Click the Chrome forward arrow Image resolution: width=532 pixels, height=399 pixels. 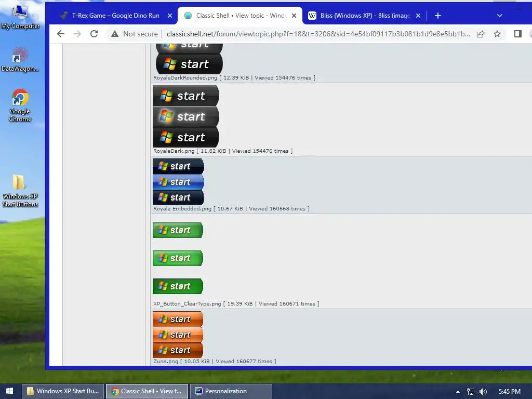tap(77, 34)
